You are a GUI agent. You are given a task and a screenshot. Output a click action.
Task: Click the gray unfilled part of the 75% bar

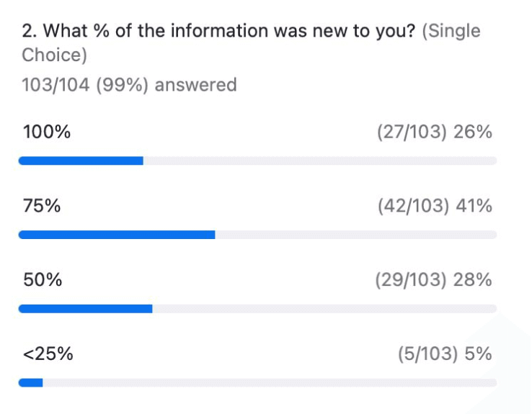(355, 235)
